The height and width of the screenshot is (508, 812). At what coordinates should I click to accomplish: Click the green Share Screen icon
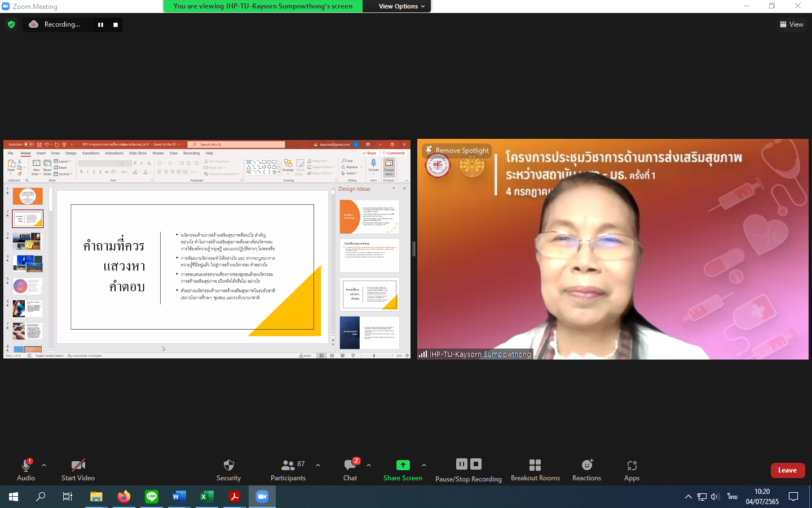(403, 465)
